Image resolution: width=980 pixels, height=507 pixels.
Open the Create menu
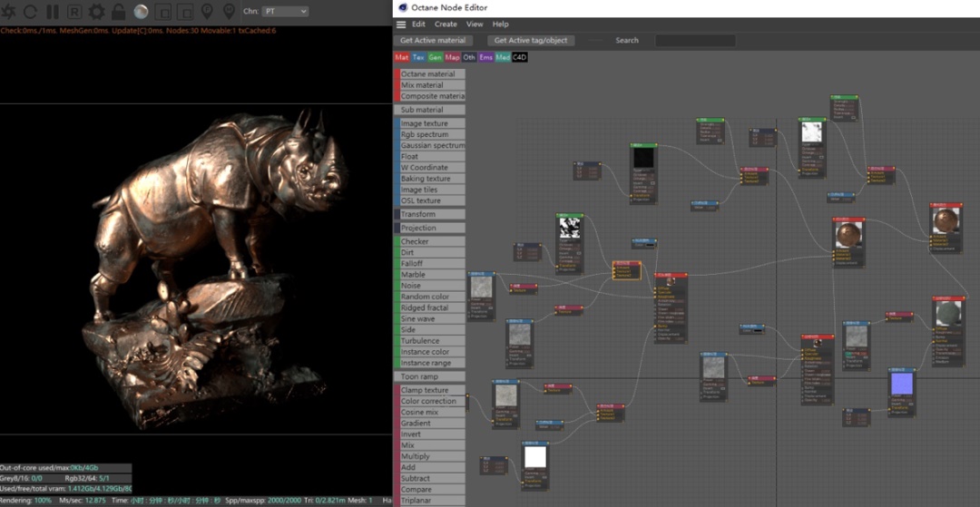pyautogui.click(x=446, y=24)
